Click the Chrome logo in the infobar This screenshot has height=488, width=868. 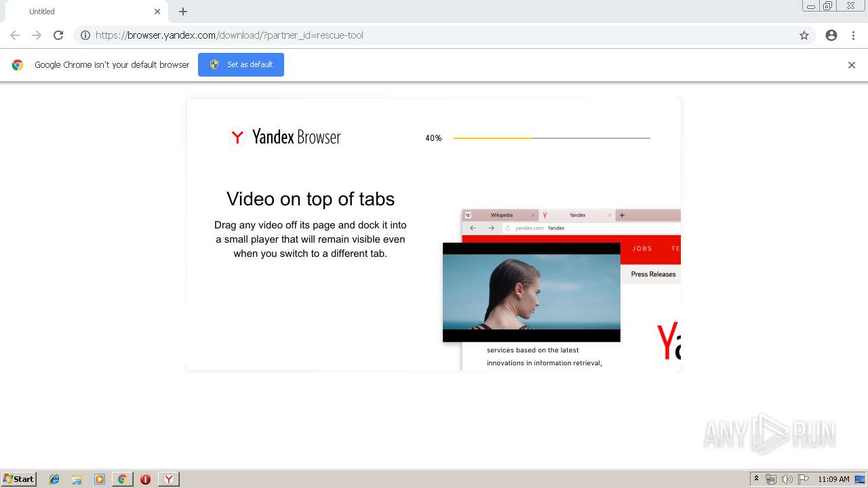pyautogui.click(x=18, y=65)
